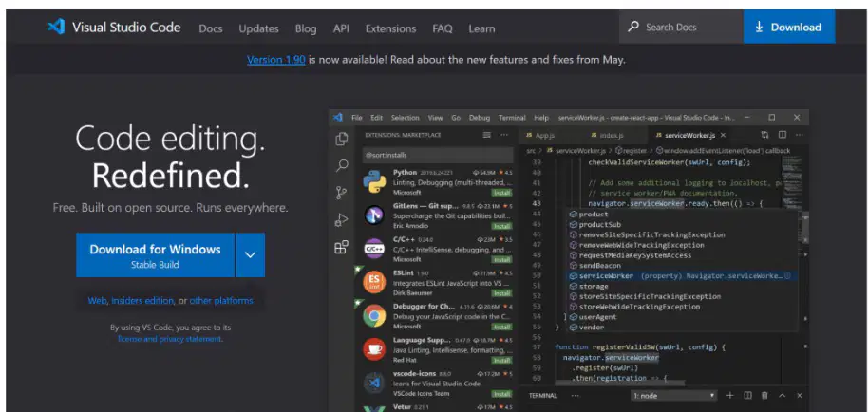Click the Download button in header
The height and width of the screenshot is (412, 868).
coord(789,27)
